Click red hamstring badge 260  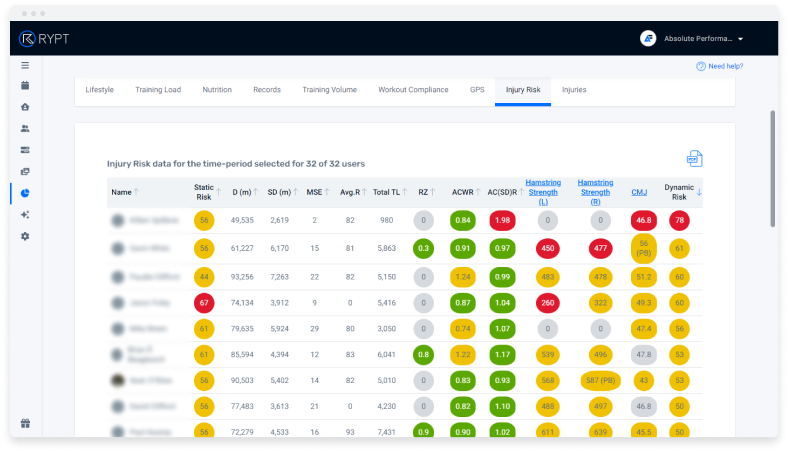(x=547, y=303)
